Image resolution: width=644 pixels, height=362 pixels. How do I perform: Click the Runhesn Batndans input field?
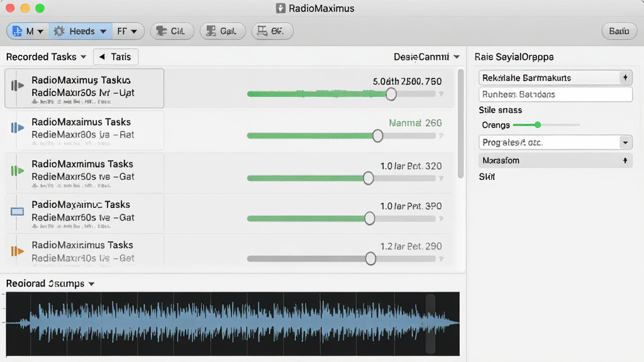555,94
